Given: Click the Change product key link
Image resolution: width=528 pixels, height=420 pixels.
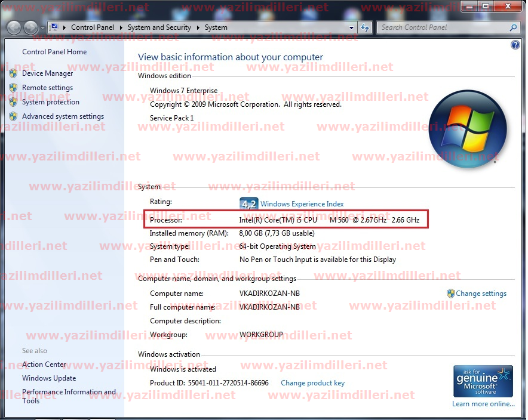Looking at the screenshot, I should coord(312,383).
